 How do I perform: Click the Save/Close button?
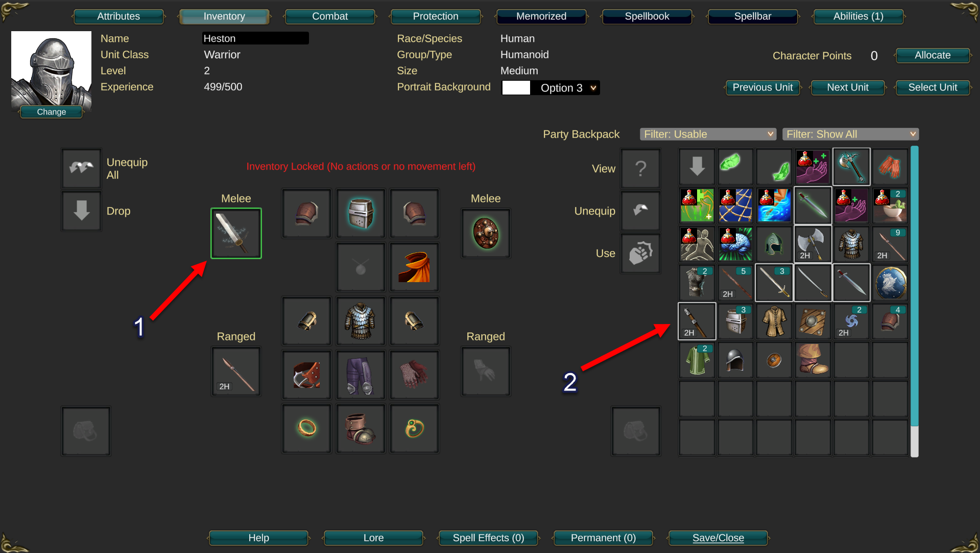click(718, 538)
